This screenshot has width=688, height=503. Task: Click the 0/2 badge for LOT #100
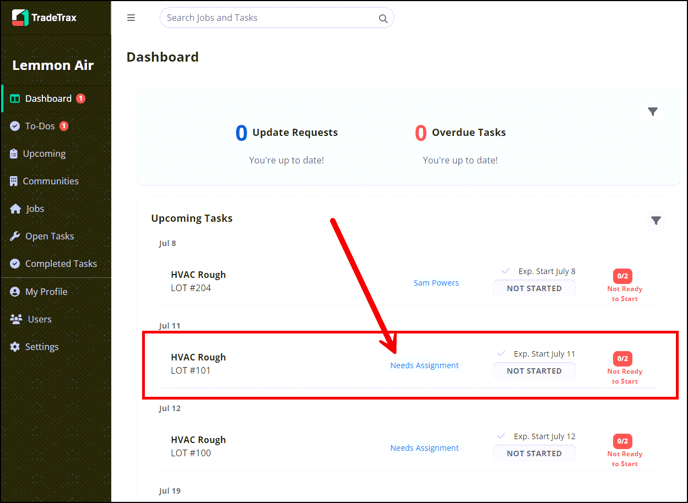coord(623,441)
